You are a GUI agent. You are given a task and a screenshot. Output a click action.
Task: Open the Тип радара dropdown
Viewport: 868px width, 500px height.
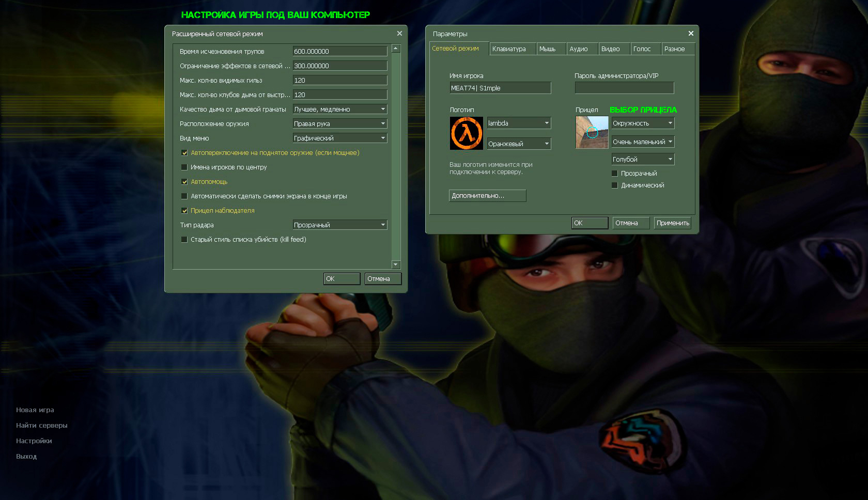340,225
